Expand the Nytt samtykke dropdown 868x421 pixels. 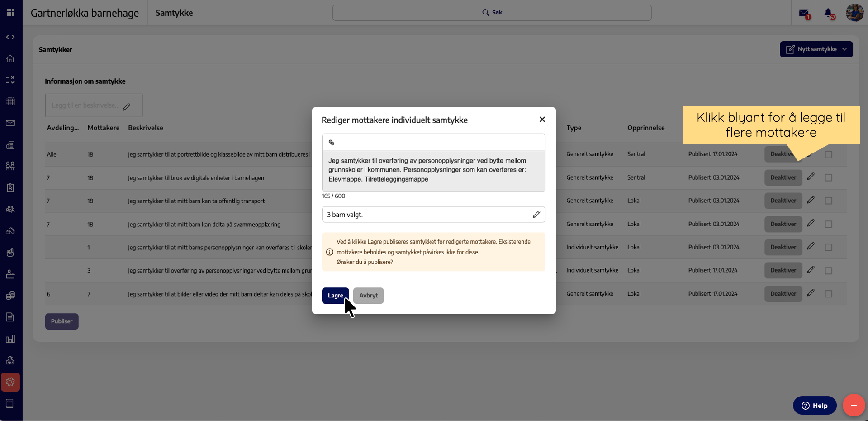pyautogui.click(x=844, y=49)
